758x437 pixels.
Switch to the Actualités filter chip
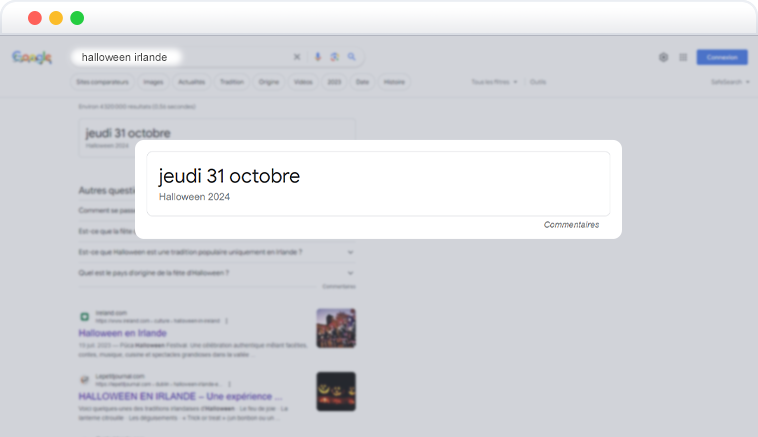click(192, 82)
